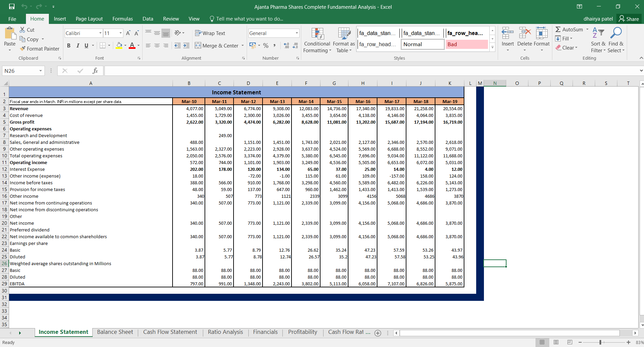Toggle Center horizontal alignment

point(157,45)
